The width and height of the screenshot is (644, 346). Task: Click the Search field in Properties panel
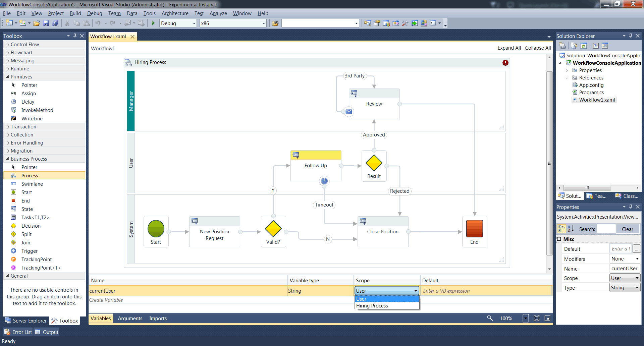[x=606, y=229]
